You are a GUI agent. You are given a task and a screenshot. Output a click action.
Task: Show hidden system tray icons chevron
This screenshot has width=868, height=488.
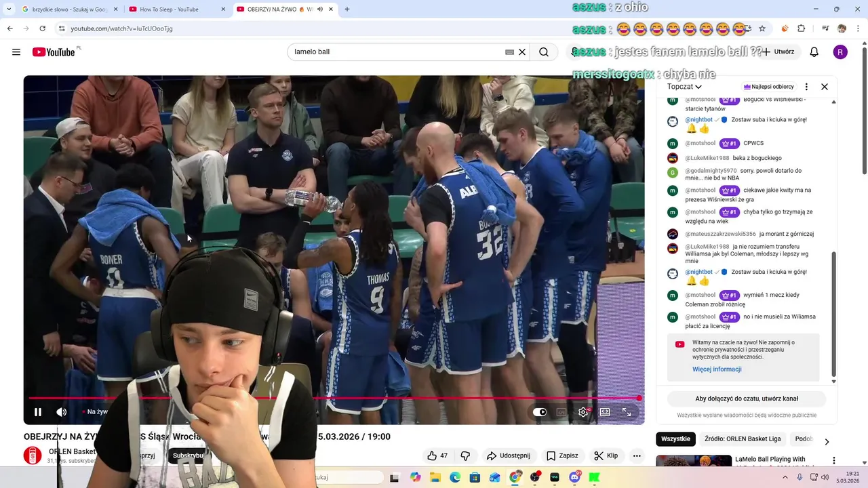[x=785, y=477]
